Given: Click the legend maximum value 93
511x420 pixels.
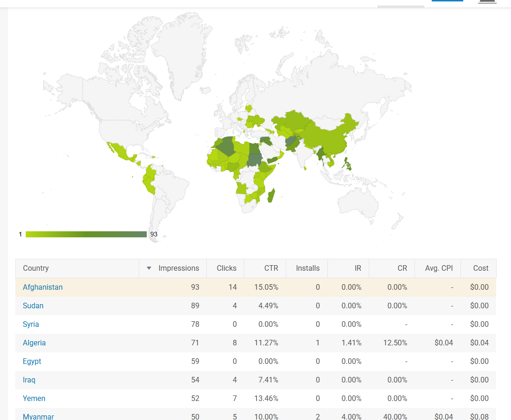Looking at the screenshot, I should coord(154,234).
